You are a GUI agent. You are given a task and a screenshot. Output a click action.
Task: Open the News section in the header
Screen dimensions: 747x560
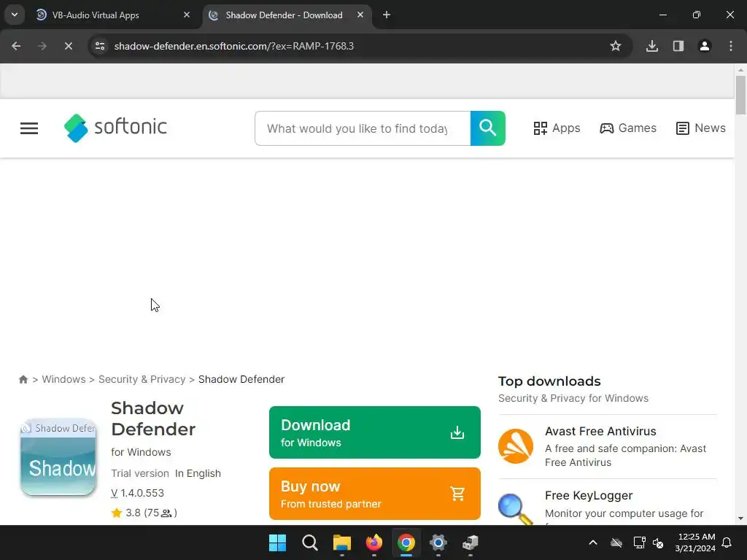[700, 128]
